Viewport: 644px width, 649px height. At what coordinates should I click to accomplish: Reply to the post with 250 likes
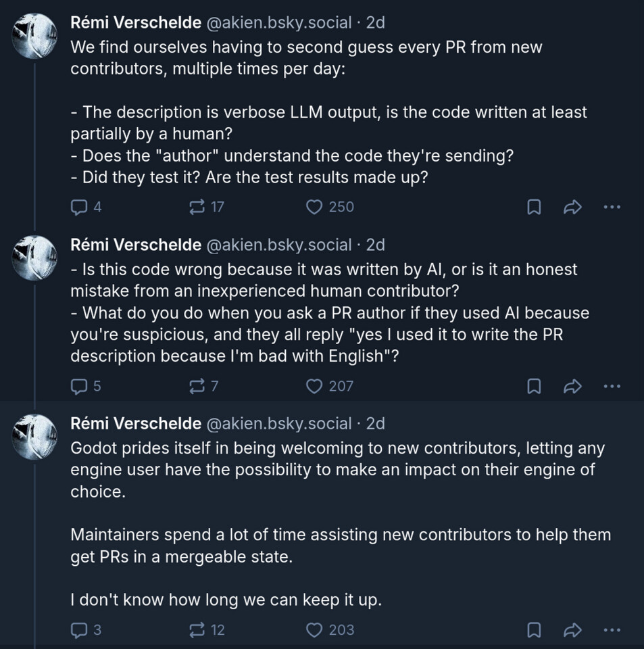[80, 207]
